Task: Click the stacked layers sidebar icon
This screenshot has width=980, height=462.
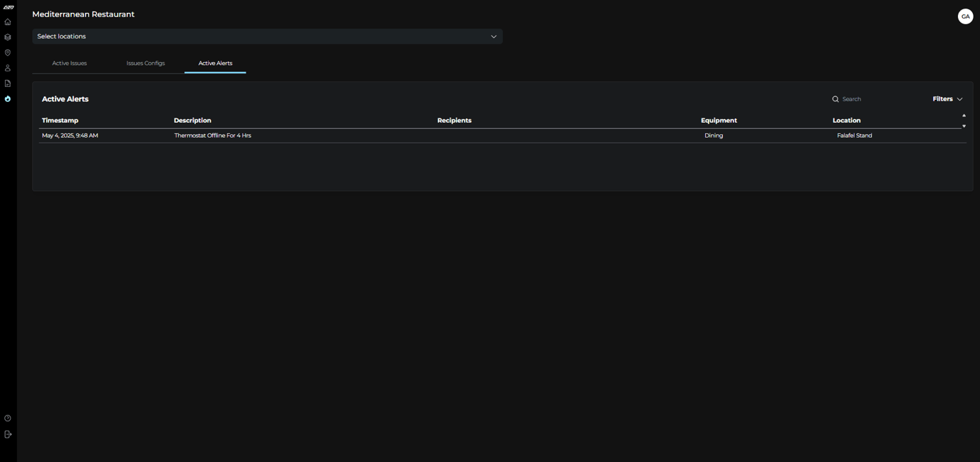Action: [x=8, y=37]
